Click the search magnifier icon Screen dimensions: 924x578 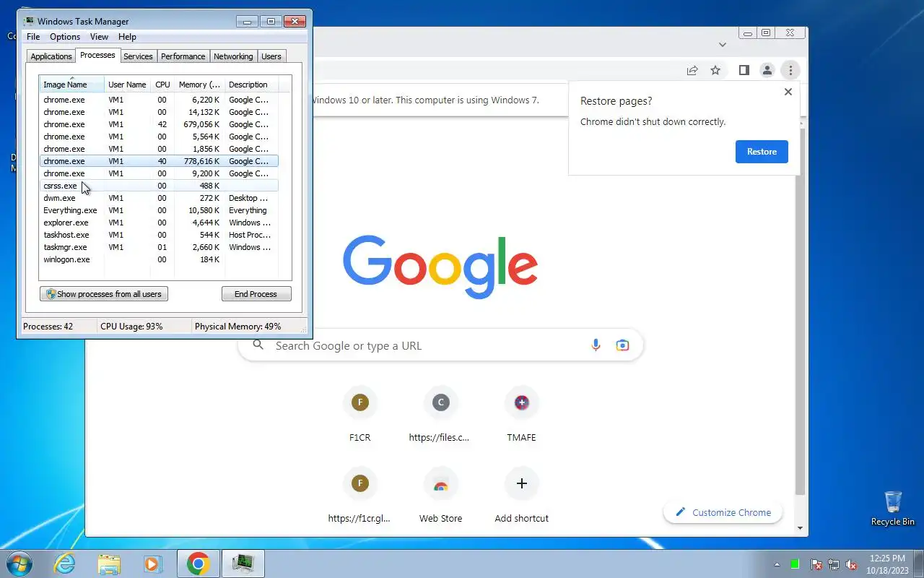click(258, 345)
